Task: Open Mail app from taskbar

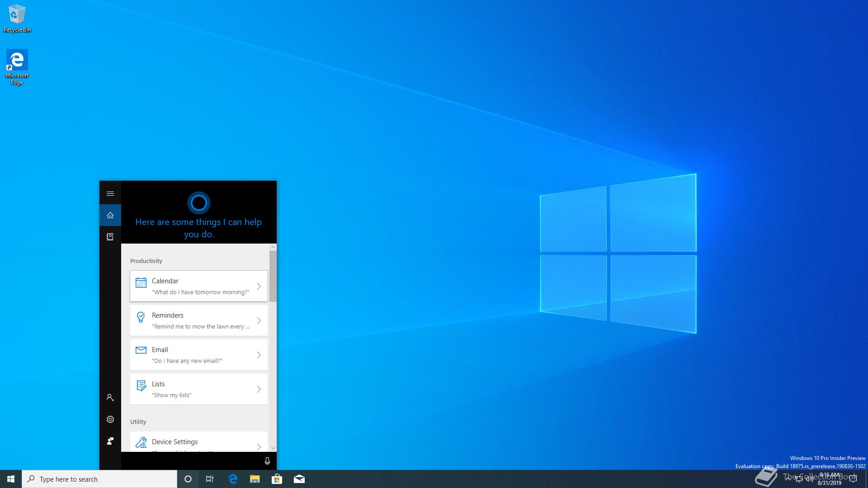Action: [x=299, y=479]
